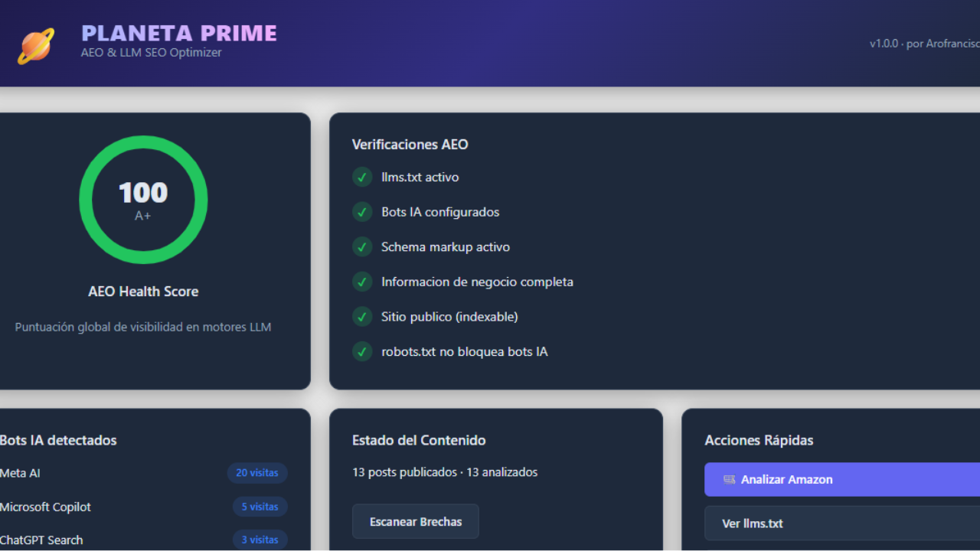Click the Puntuación global de visibilidad description
Viewport: 980px width, 551px height.
143,327
